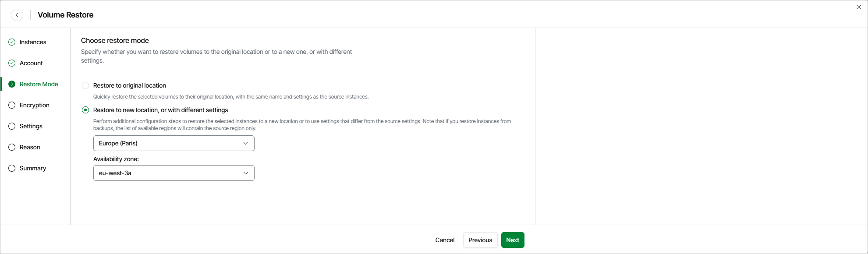Screen dimensions: 868x254
Task: Click the Reason step circle icon
Action: click(12, 147)
